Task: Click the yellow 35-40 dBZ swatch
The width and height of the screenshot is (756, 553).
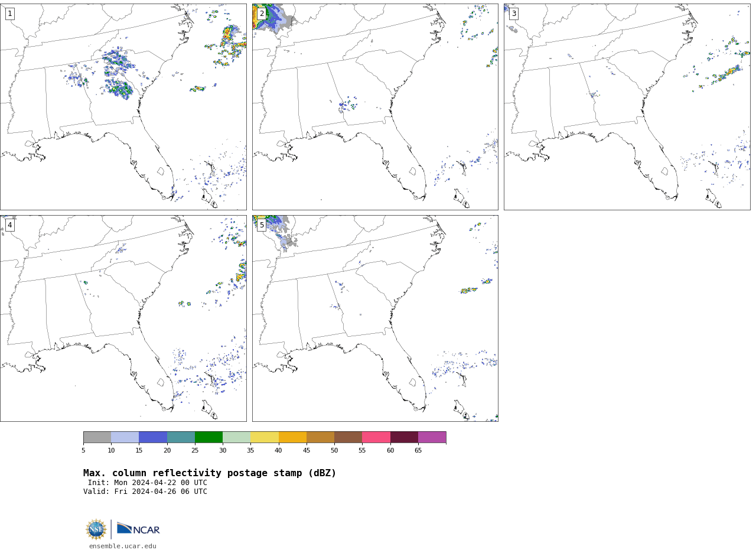Action: click(x=265, y=437)
